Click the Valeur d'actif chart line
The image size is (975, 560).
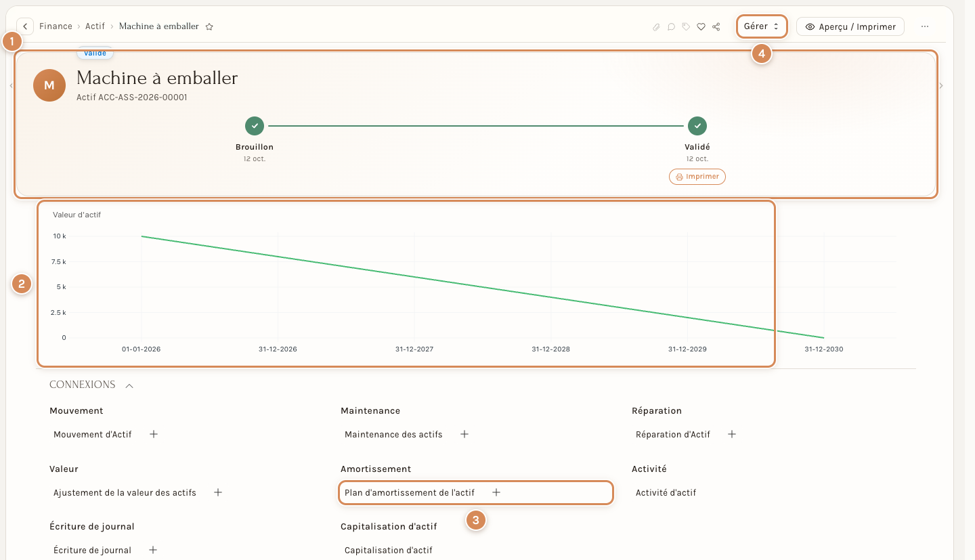[483, 287]
